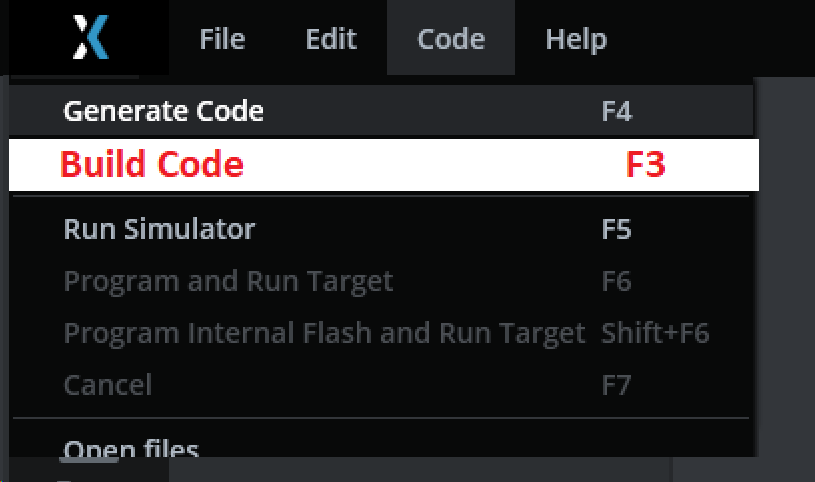This screenshot has width=815, height=482.
Task: Open the File menu
Action: pos(222,39)
